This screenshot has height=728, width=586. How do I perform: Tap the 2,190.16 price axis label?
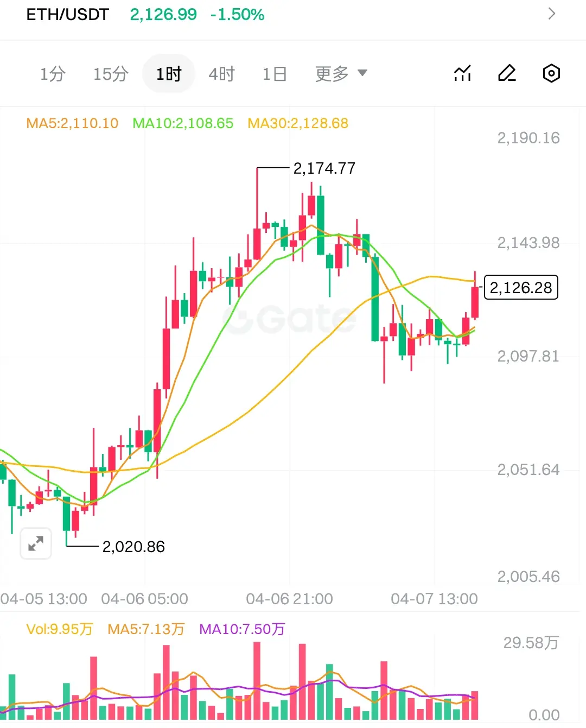(528, 138)
